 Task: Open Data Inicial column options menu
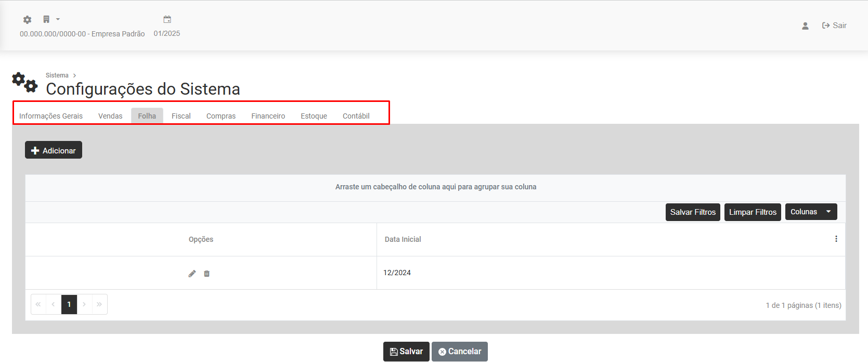click(x=836, y=239)
